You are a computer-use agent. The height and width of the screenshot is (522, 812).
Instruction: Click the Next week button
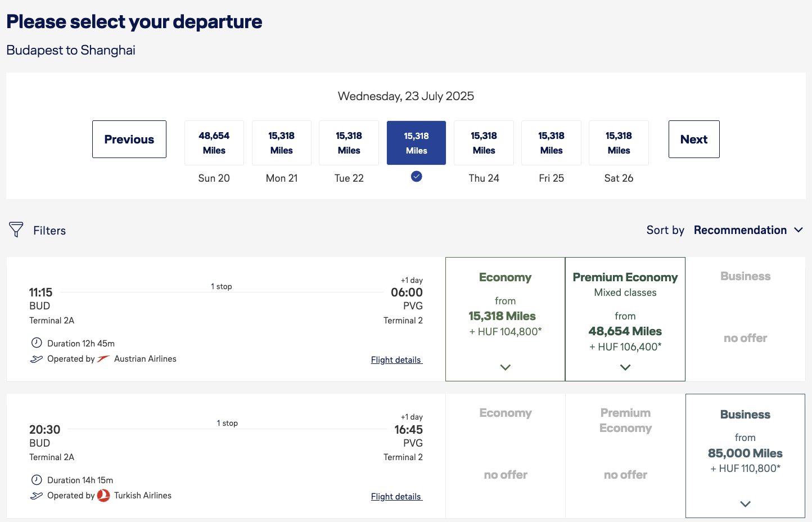pos(693,139)
